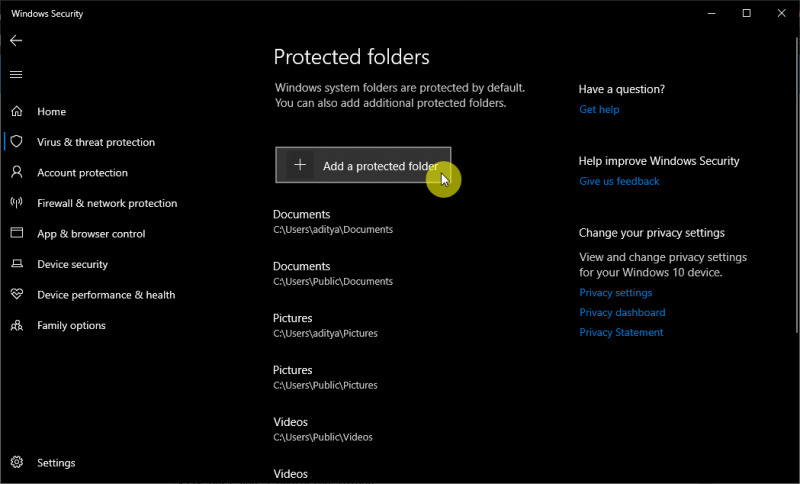The image size is (800, 484).
Task: Close the Windows Security window
Action: tap(781, 13)
